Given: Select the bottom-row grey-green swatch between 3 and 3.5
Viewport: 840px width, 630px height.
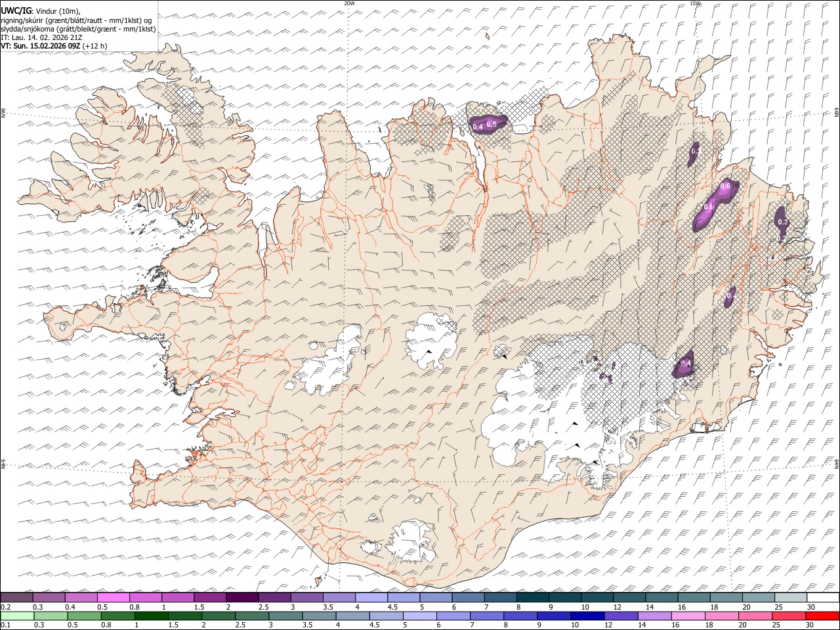Looking at the screenshot, I should [285, 616].
